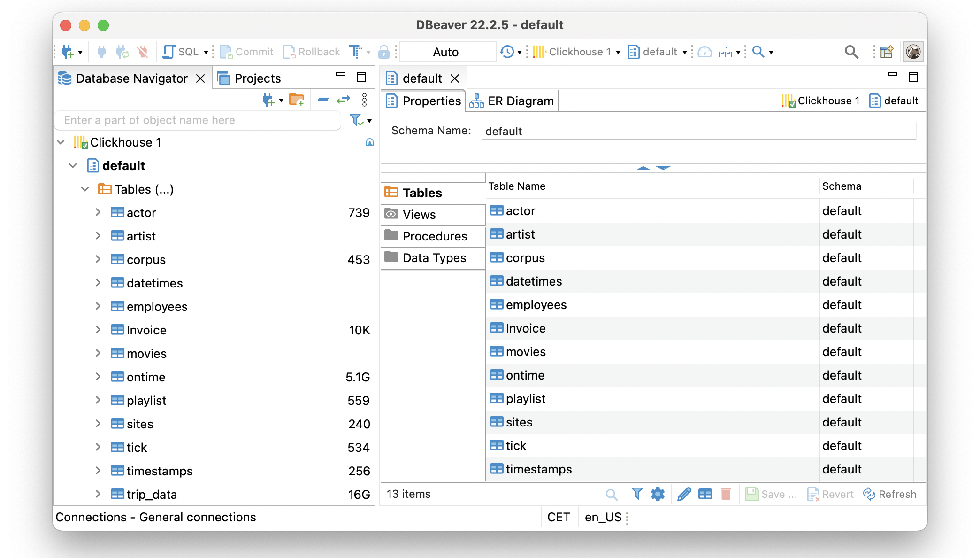Toggle link with editor arrows icon
This screenshot has height=558, width=980.
click(x=344, y=100)
